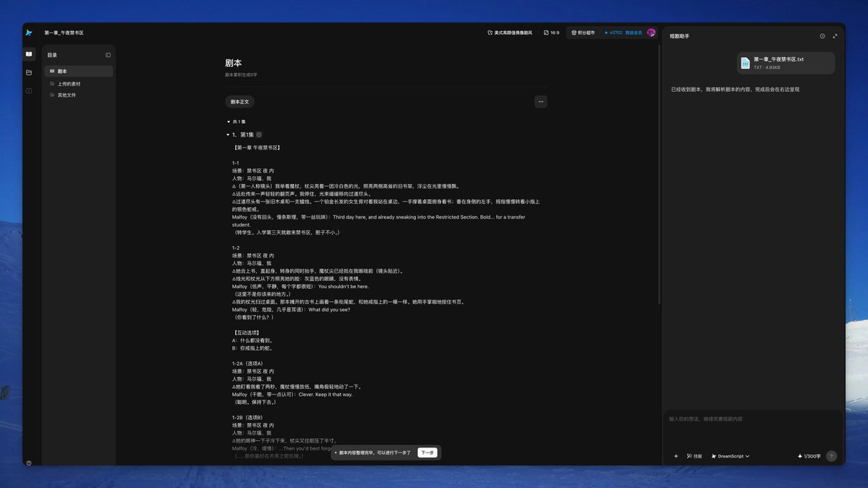868x488 pixels.
Task: Click the 1/300字 counter with sparkle icon
Action: click(x=809, y=456)
